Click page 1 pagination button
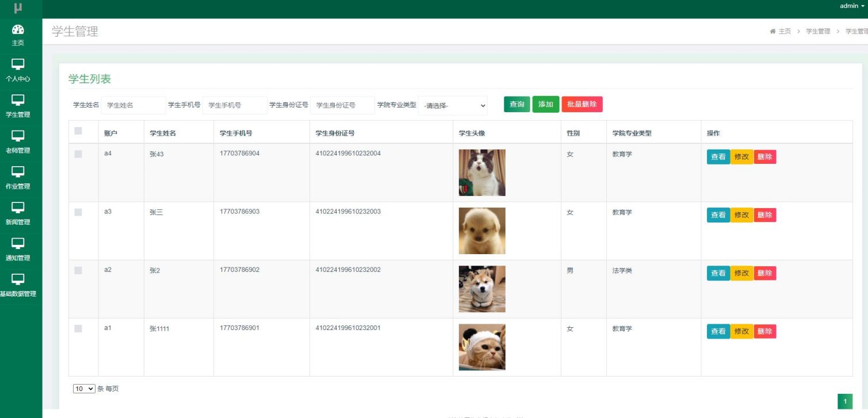Image resolution: width=868 pixels, height=418 pixels. point(845,401)
